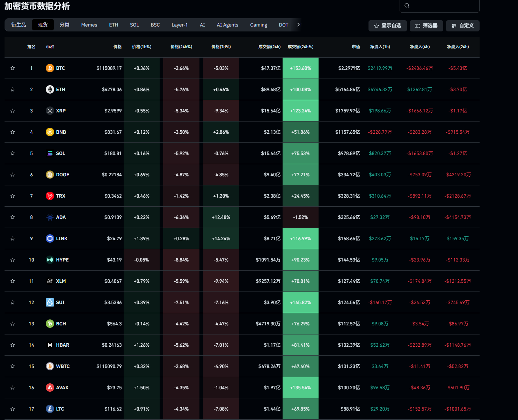Click the BTC coin icon
The image size is (518, 420).
click(50, 68)
